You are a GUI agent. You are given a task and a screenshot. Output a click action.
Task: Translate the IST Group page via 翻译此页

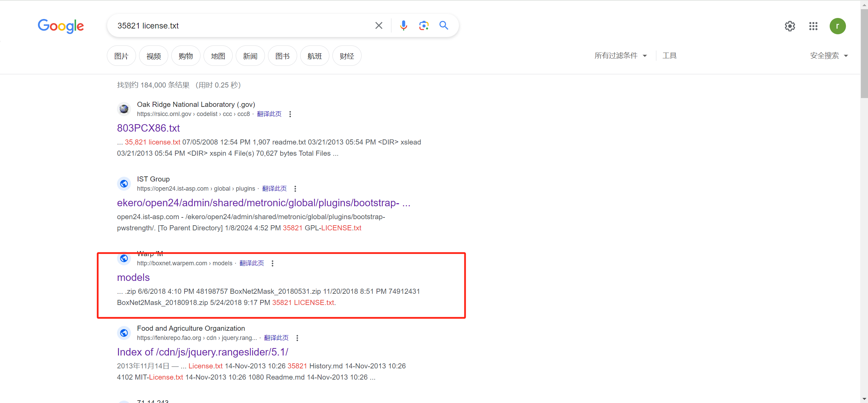[x=274, y=189]
